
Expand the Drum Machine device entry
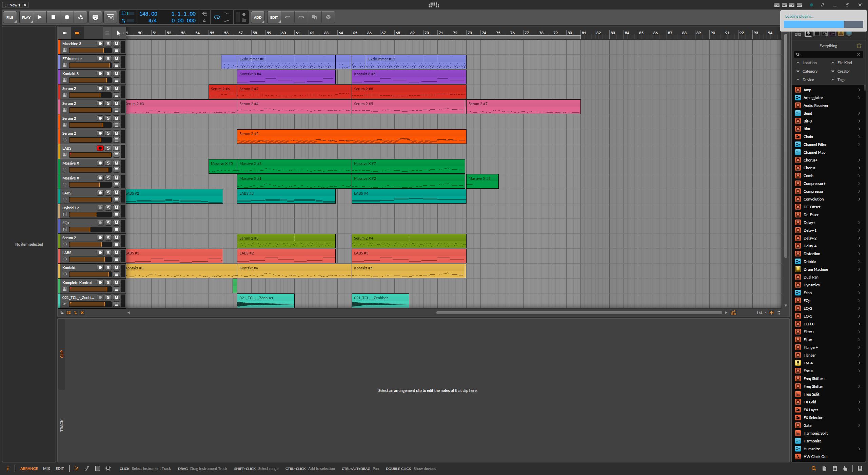(859, 269)
